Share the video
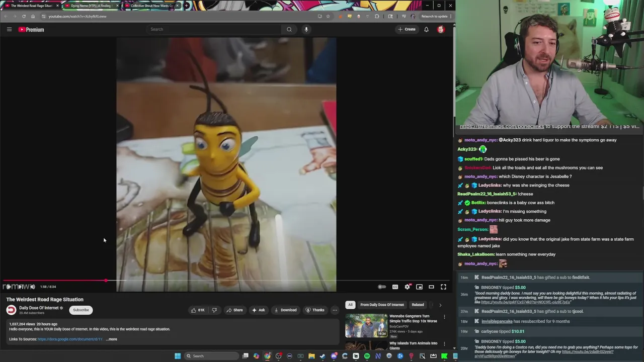The height and width of the screenshot is (362, 644). (x=234, y=310)
